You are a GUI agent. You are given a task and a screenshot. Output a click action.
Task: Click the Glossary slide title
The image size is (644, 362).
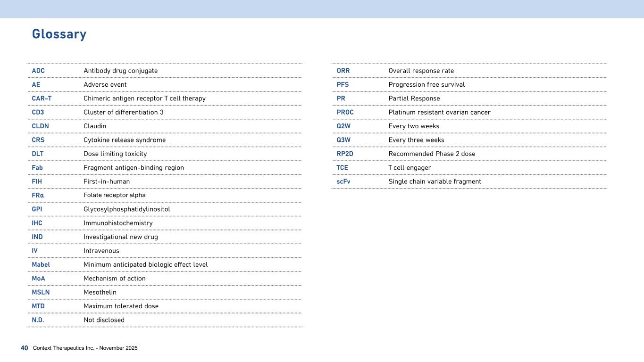point(59,34)
